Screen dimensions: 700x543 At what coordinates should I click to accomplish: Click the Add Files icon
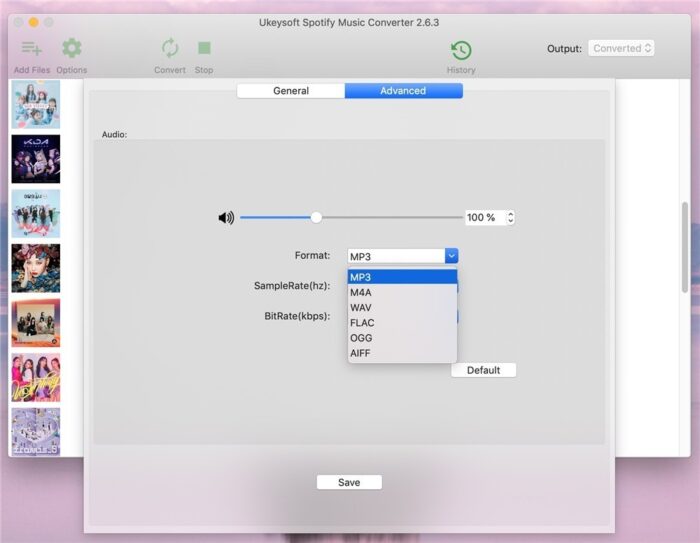tap(32, 49)
